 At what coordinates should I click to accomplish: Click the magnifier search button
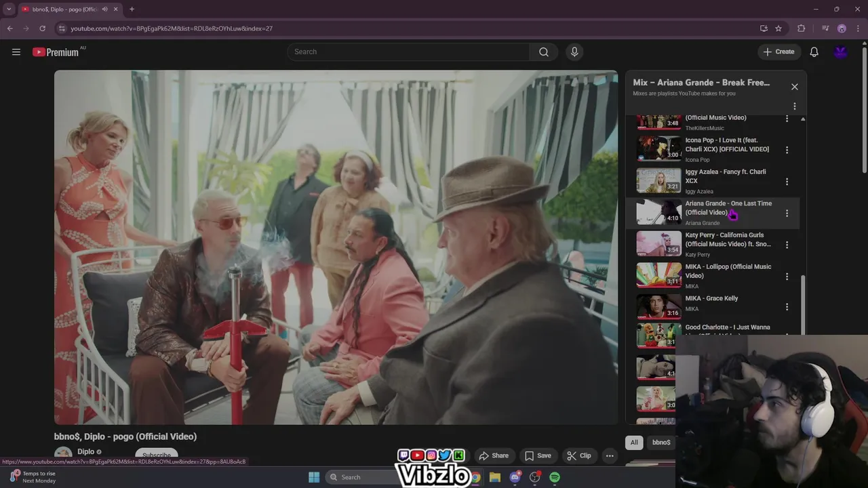[x=544, y=52]
